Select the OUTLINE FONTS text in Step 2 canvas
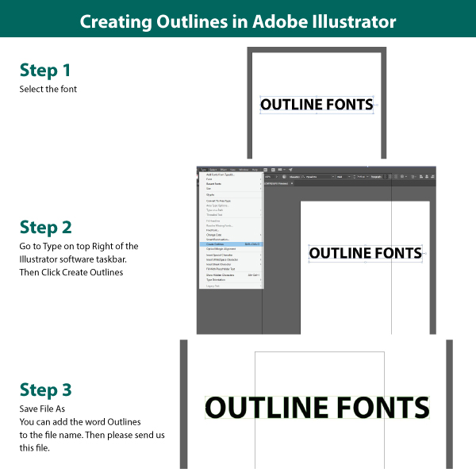The width and height of the screenshot is (476, 476). tap(365, 254)
